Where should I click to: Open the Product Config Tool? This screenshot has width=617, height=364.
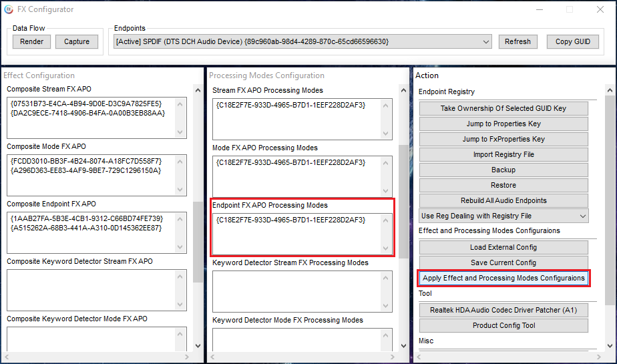click(503, 326)
